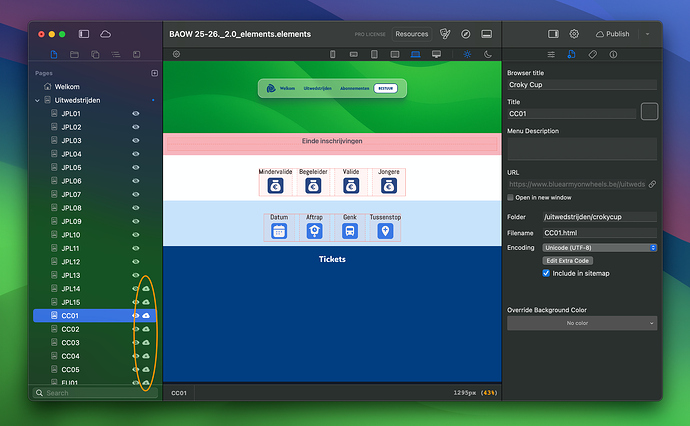690x426 pixels.
Task: Click the link icon next to URL
Action: [652, 184]
